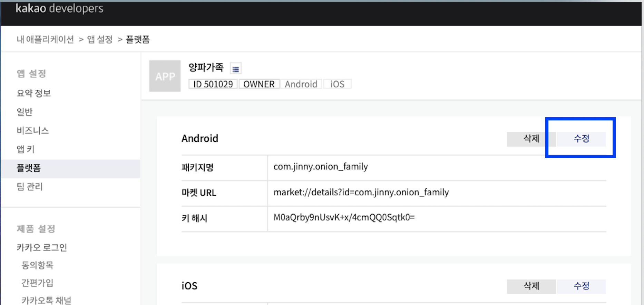Click the 양파가족 app name
Screen dimensions: 644x305
coord(206,67)
